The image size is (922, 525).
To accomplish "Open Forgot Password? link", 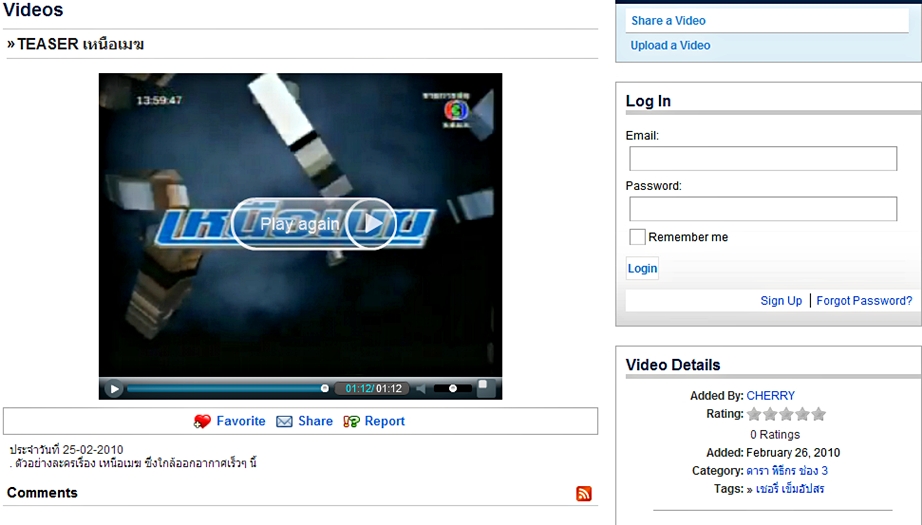I will (x=864, y=300).
